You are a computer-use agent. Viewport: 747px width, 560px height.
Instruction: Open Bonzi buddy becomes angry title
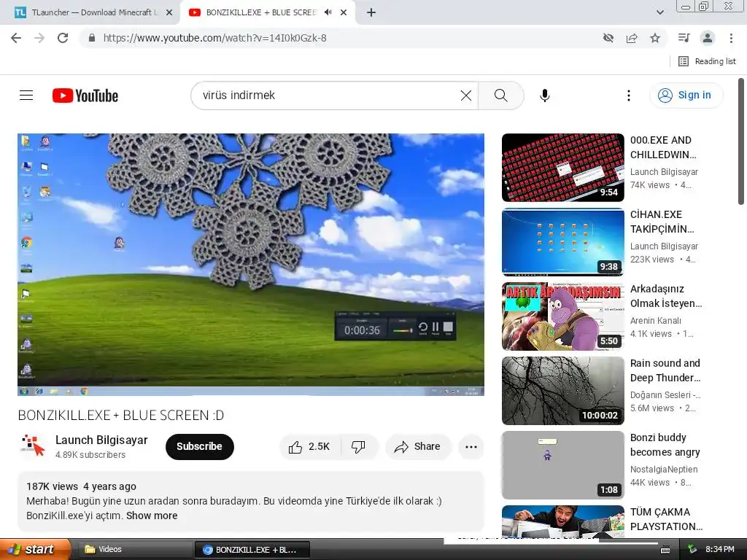665,445
